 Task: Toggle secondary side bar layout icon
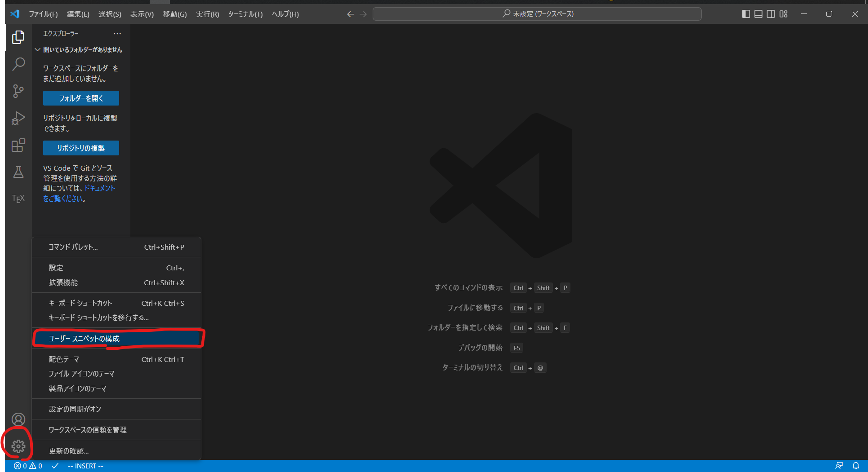click(x=771, y=14)
